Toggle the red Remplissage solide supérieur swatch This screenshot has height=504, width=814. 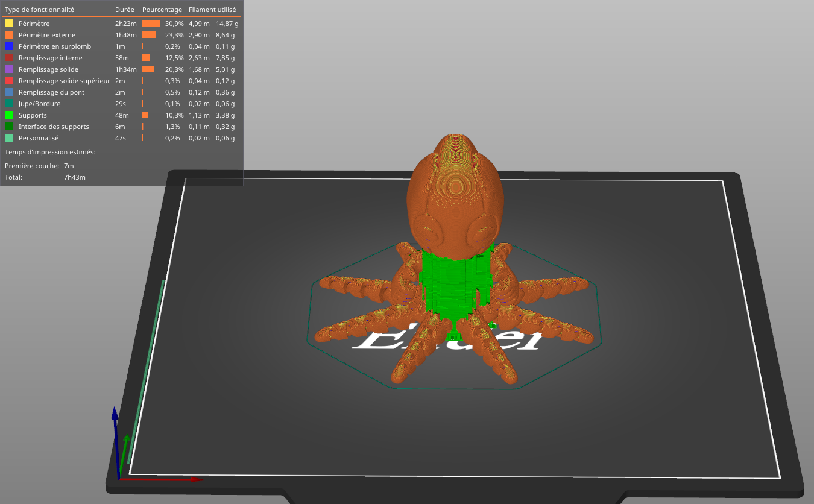9,81
